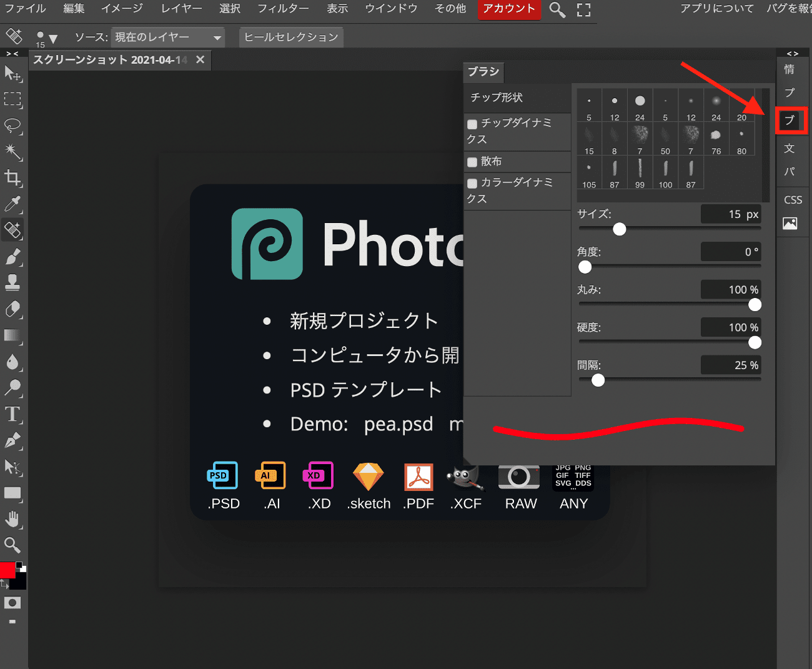The height and width of the screenshot is (669, 812).
Task: Click the アカウント button
Action: (x=509, y=9)
